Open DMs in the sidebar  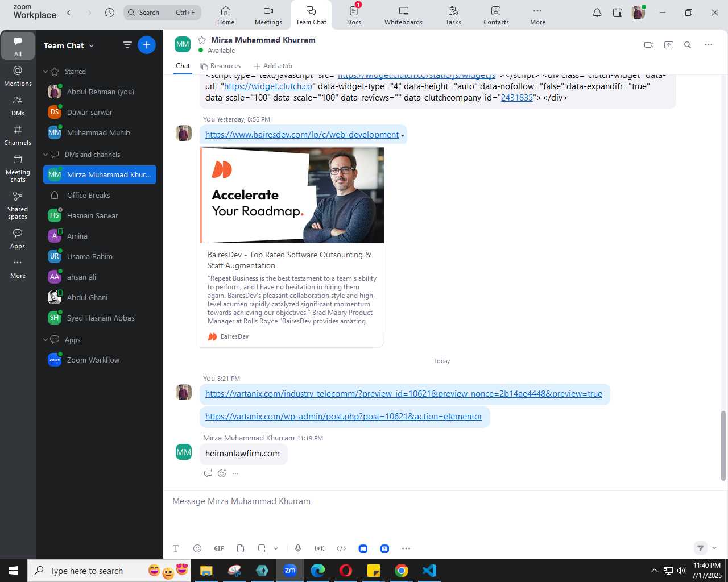[x=18, y=105]
